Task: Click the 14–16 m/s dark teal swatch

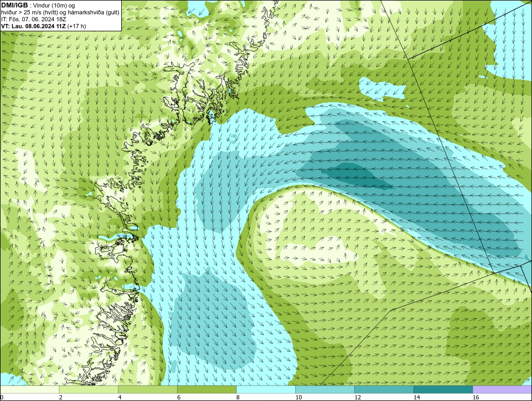Action: coord(443,389)
